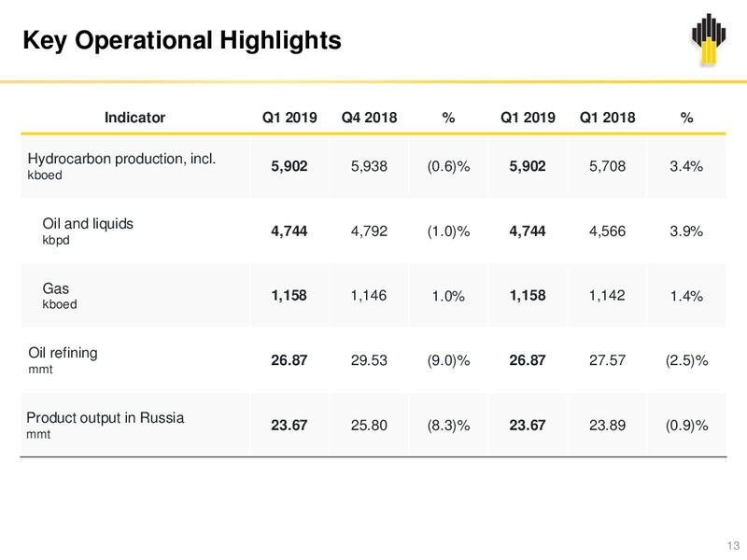Image resolution: width=747 pixels, height=560 pixels.
Task: Click the value 29.53
Action: pyautogui.click(x=369, y=360)
